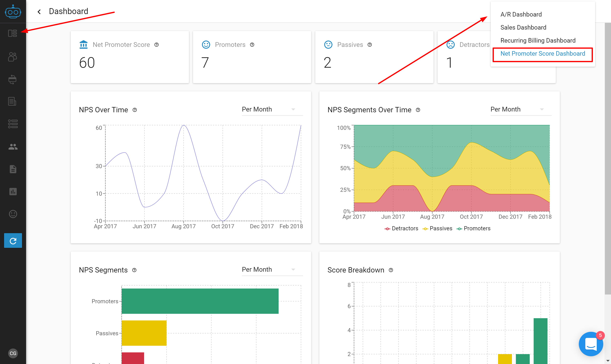Open the CG user avatar
The image size is (611, 364).
point(13,353)
